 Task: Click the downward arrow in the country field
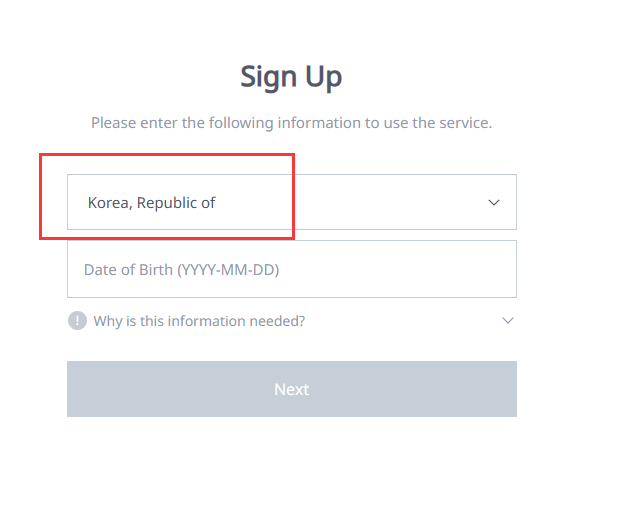(493, 203)
